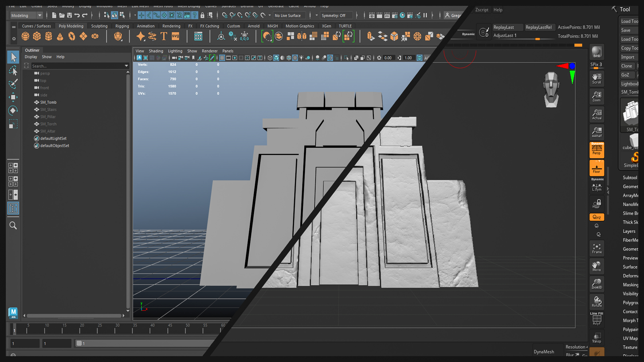Choose the Scale tool in Maya toolbox

13,124
